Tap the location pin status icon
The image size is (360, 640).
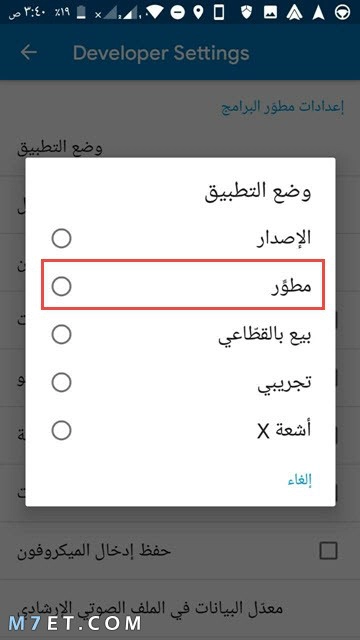click(198, 13)
